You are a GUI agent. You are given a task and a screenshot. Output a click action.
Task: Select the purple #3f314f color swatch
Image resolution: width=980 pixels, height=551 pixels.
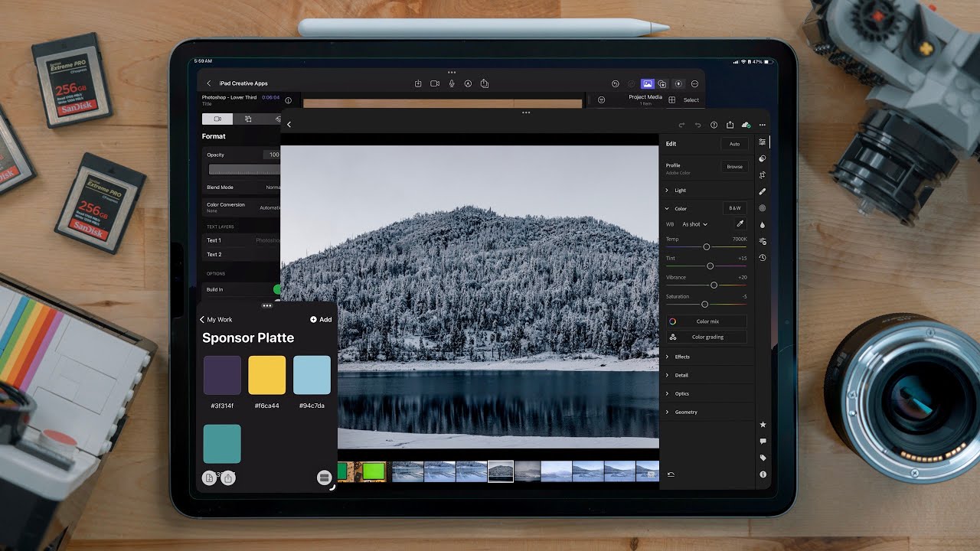pos(222,375)
